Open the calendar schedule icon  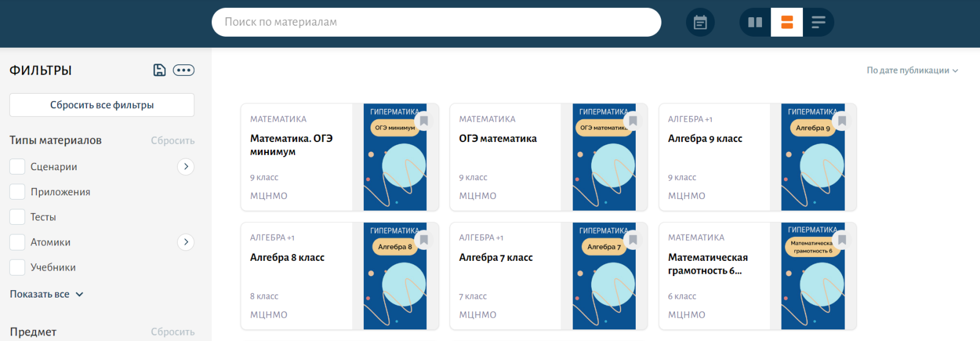pos(700,23)
